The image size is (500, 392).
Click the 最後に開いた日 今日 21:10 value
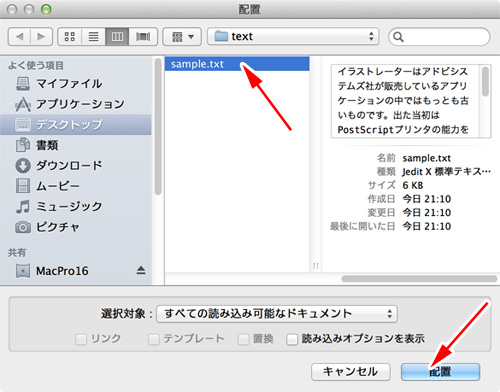427,226
